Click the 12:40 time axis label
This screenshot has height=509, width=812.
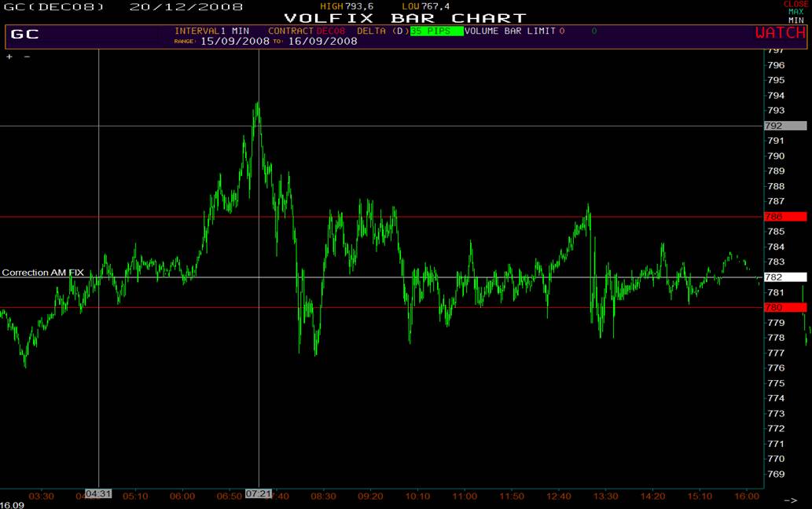pos(559,496)
